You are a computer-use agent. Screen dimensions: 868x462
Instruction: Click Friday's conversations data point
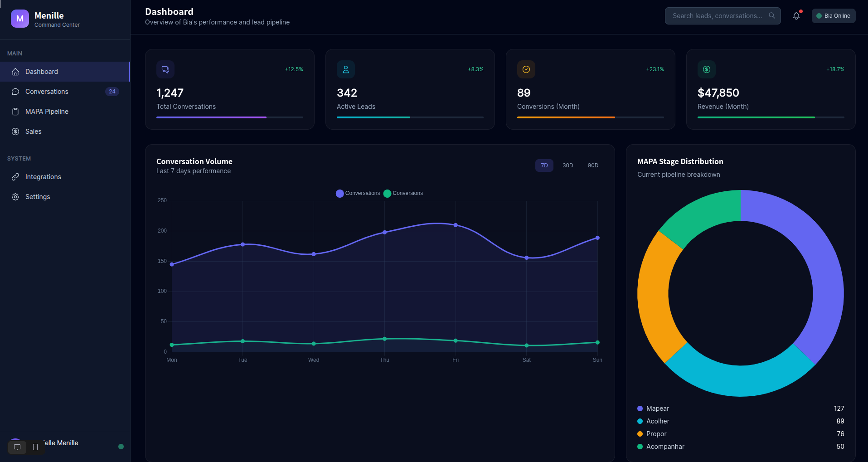[456, 225]
